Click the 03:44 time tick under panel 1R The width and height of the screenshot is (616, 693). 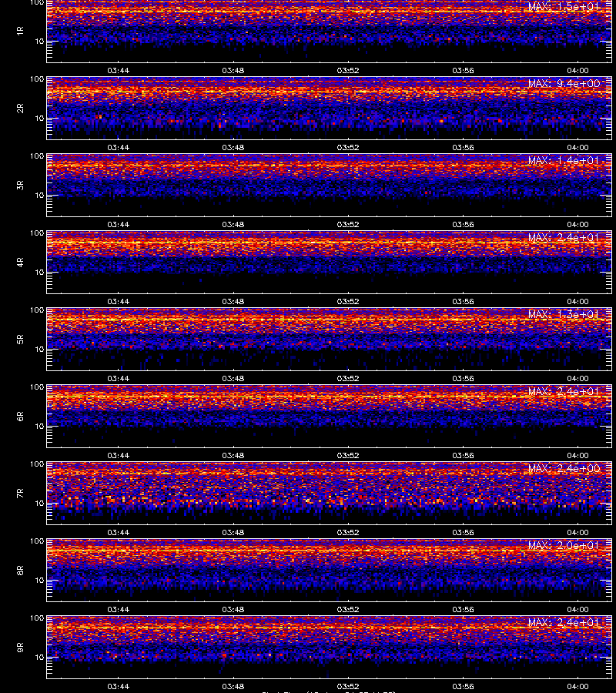[119, 70]
